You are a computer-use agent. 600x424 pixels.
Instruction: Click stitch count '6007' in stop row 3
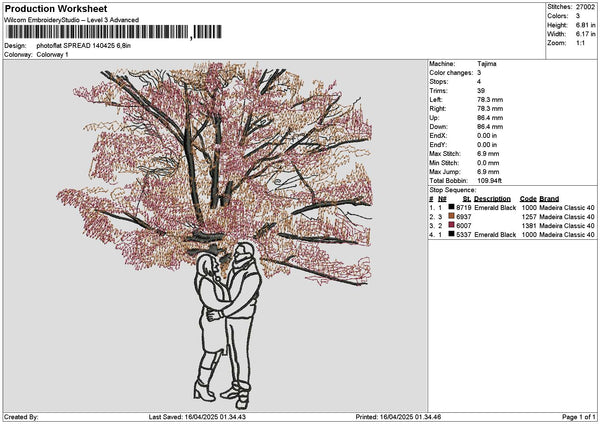click(x=464, y=226)
